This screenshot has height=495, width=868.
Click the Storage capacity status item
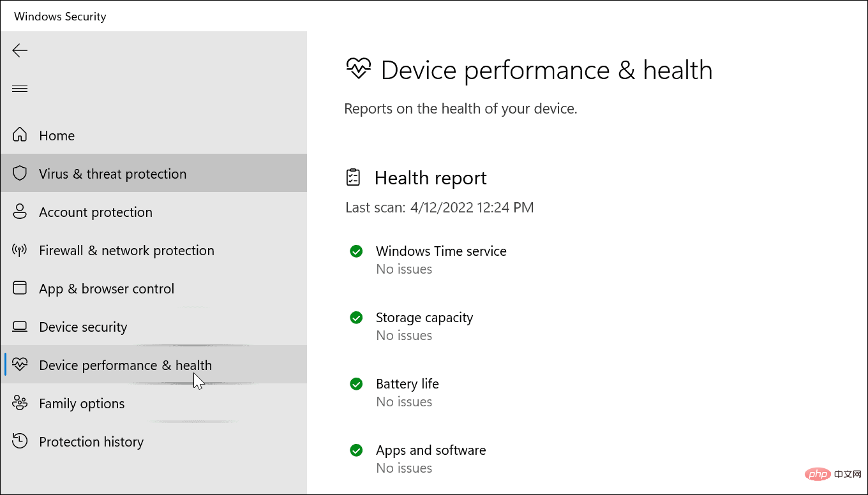pos(424,317)
